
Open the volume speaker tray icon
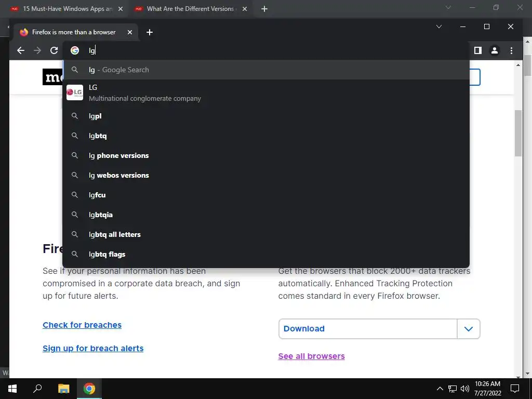point(465,389)
